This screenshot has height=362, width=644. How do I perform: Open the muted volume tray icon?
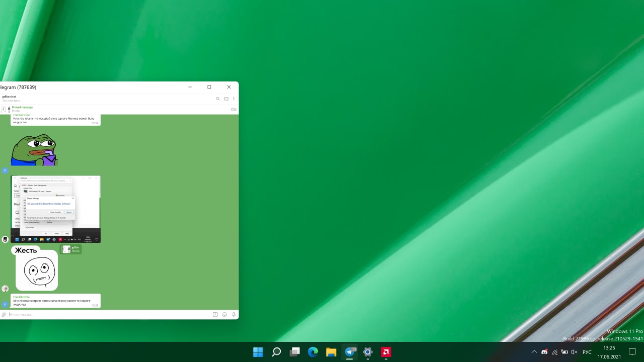coord(574,352)
